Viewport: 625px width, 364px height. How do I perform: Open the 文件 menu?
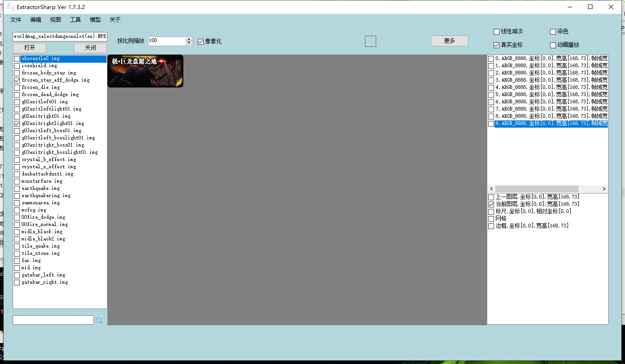click(x=16, y=20)
